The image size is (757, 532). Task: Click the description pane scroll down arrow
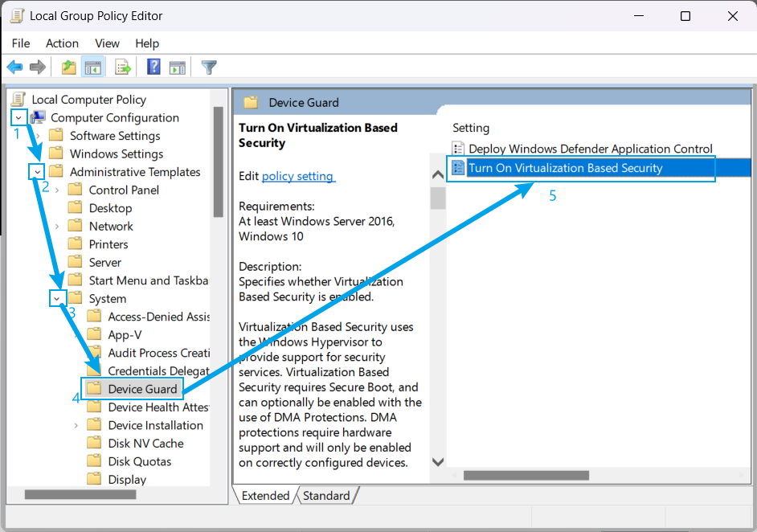point(438,462)
